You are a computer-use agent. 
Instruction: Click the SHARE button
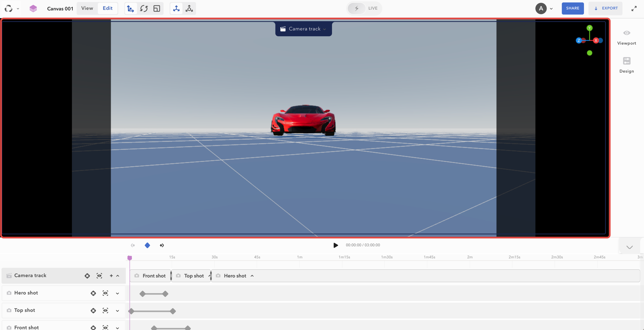coord(573,8)
